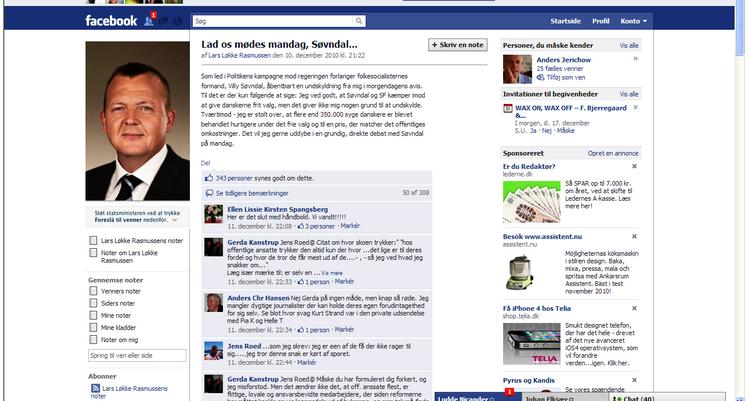Viewport: 750px width, 401px height.
Task: Click Vis alle for Invitationer til begivenheder
Action: (629, 94)
